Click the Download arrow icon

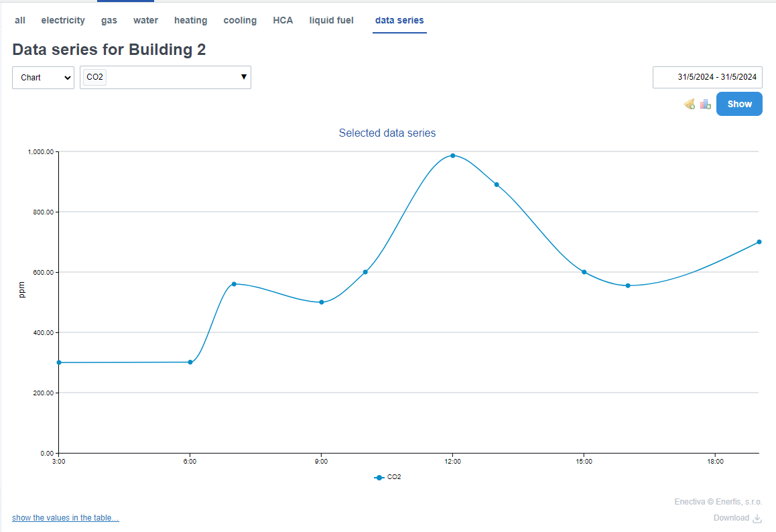(x=757, y=518)
